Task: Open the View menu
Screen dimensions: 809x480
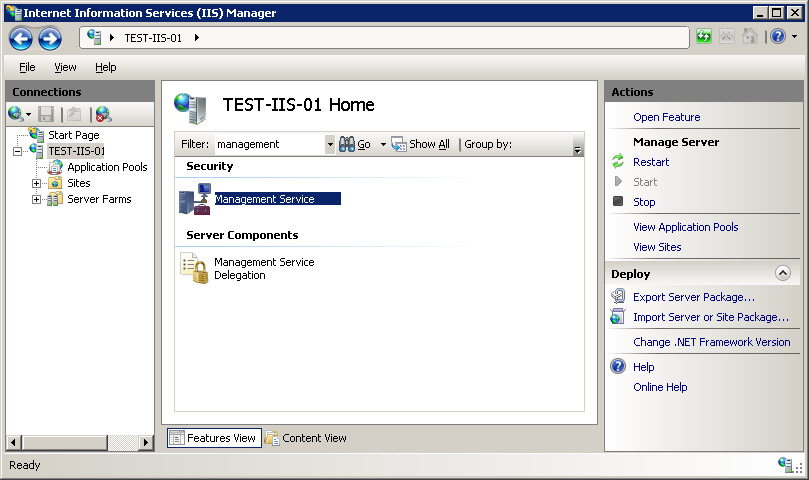Action: (x=65, y=67)
